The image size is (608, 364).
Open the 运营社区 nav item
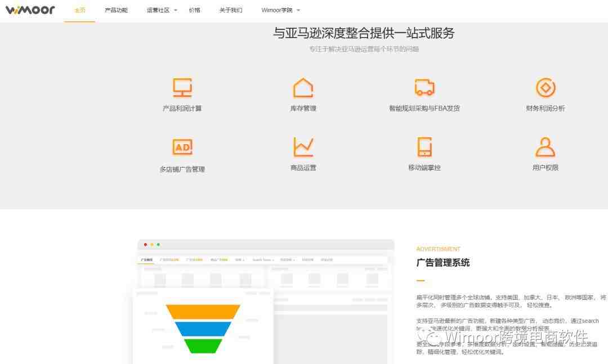(x=158, y=10)
